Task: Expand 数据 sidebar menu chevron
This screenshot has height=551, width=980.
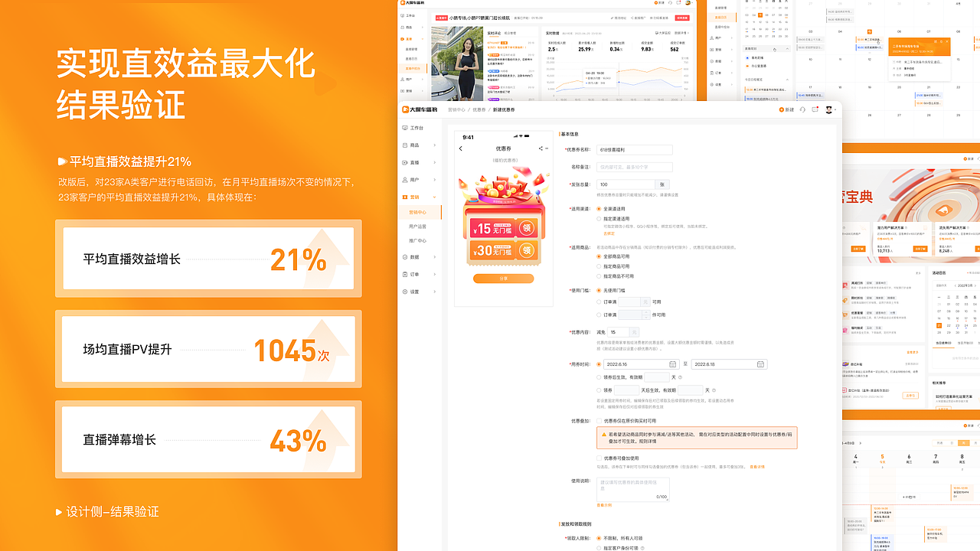Action: (x=435, y=257)
